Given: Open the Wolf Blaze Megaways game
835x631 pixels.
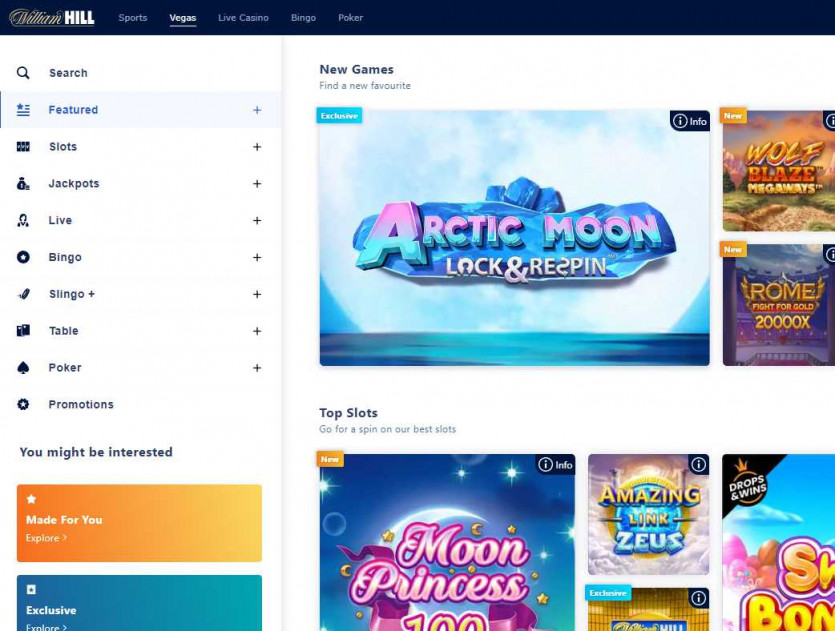Looking at the screenshot, I should pyautogui.click(x=779, y=170).
